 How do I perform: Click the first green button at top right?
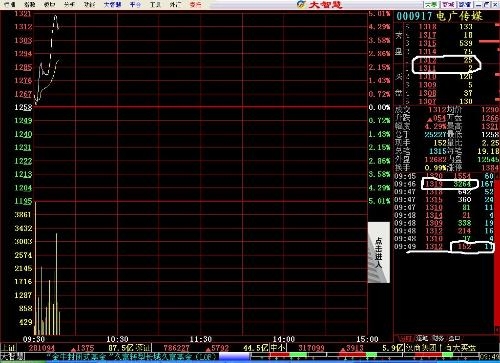coord(431,4)
